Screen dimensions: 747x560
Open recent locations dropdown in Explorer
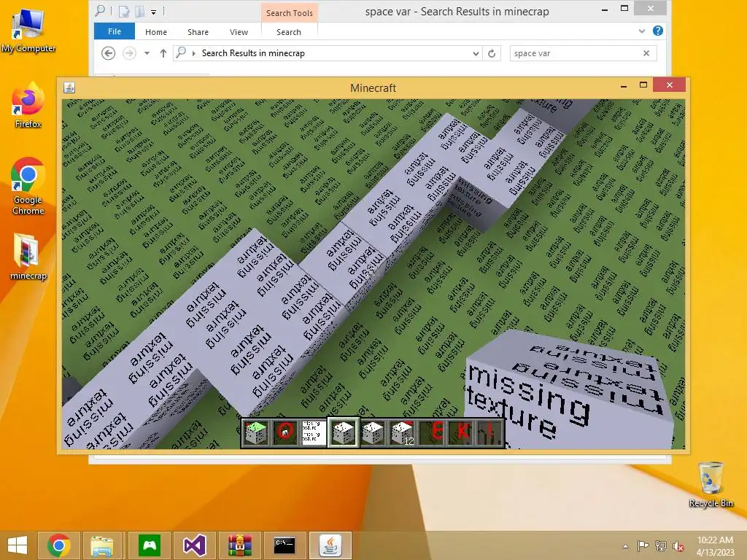pos(147,53)
